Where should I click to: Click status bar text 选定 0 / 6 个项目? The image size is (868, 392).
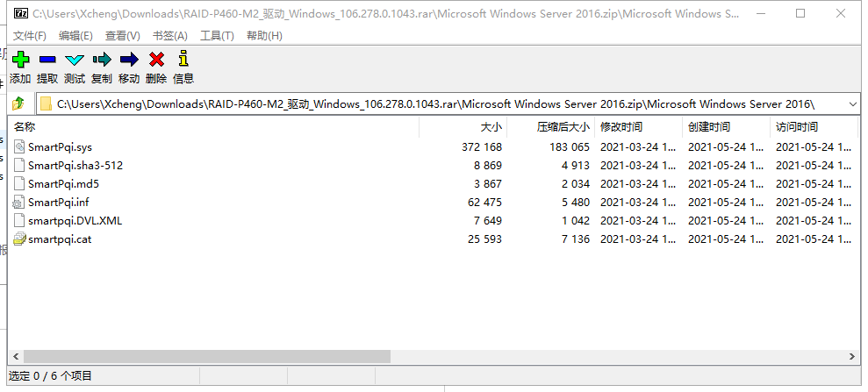point(50,376)
